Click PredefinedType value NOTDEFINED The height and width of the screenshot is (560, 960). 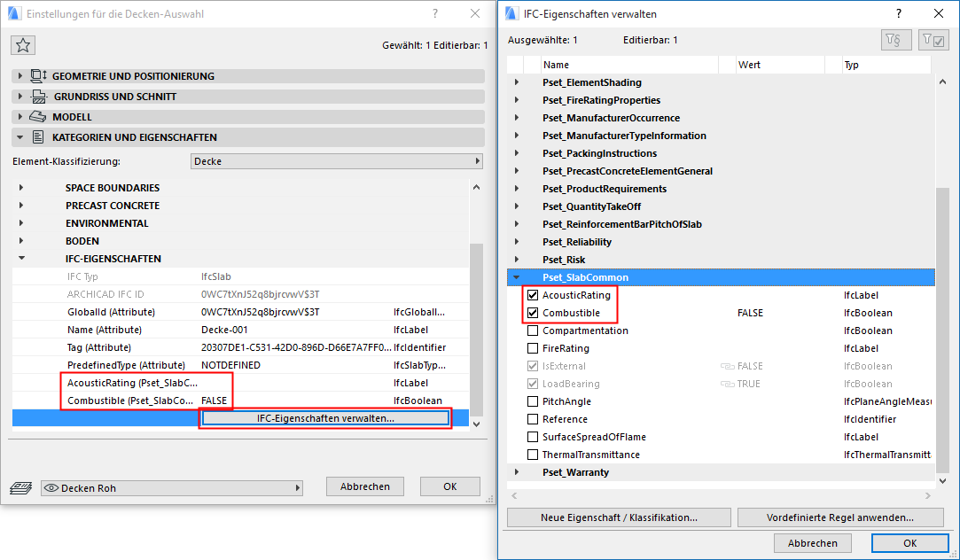click(230, 365)
